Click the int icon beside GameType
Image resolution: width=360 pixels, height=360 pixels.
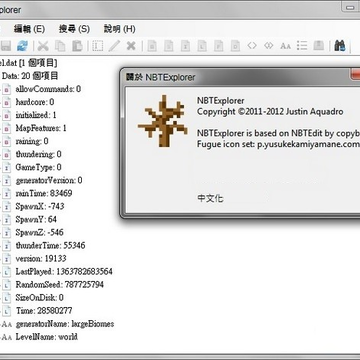(6, 168)
